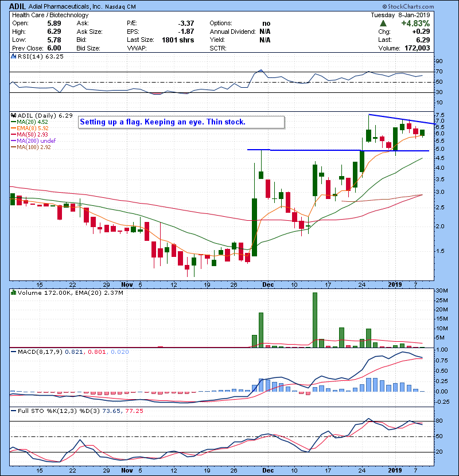Click the Volume value 172,003

[x=417, y=48]
